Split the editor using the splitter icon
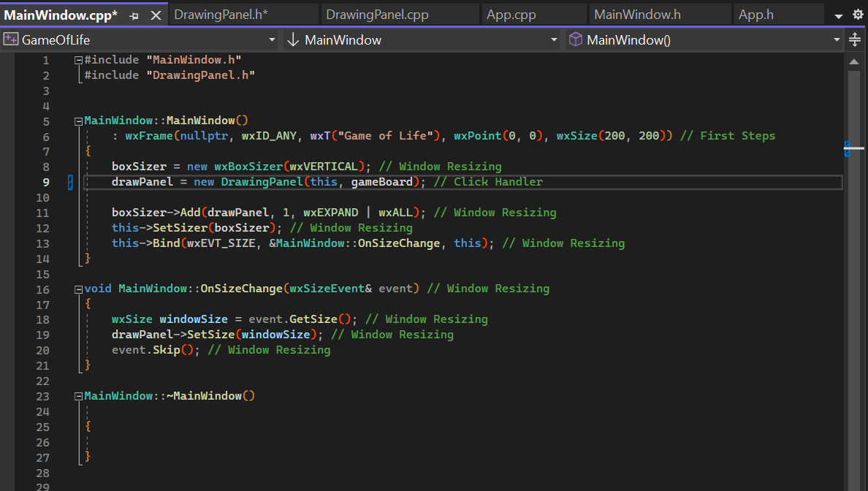This screenshot has height=491, width=868. click(855, 39)
